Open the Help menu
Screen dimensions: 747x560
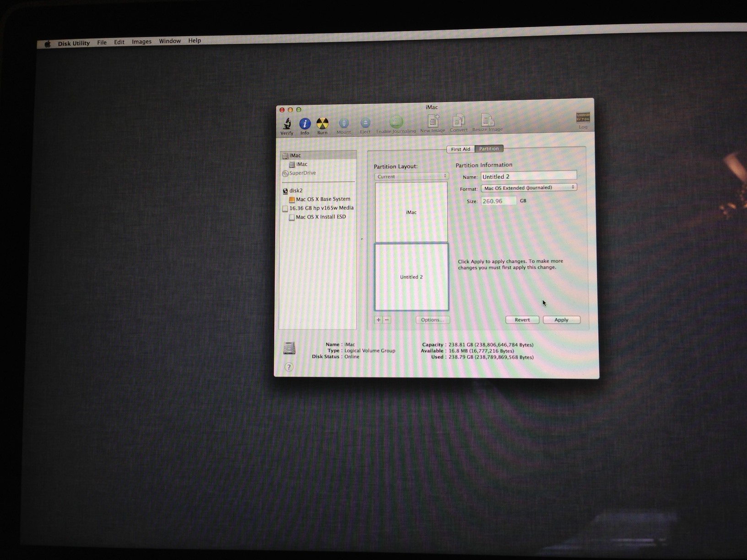[195, 41]
